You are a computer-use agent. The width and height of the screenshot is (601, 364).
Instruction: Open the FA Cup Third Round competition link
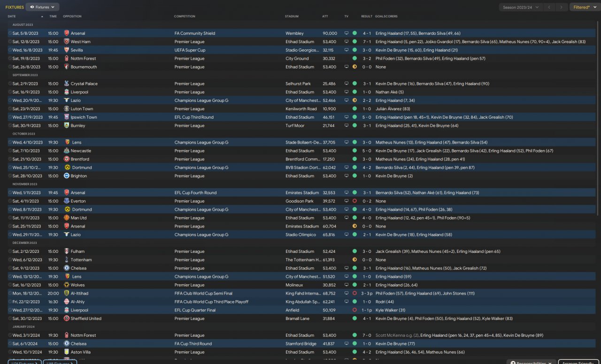coord(193,344)
